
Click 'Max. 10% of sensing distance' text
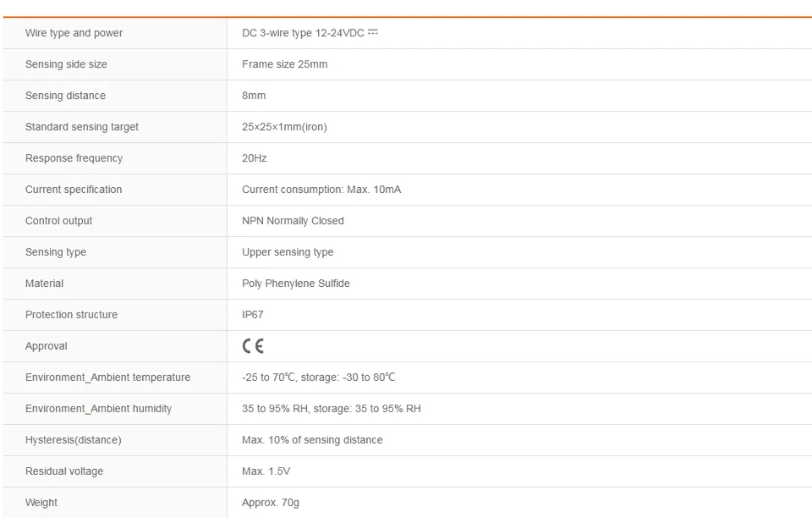click(x=312, y=440)
